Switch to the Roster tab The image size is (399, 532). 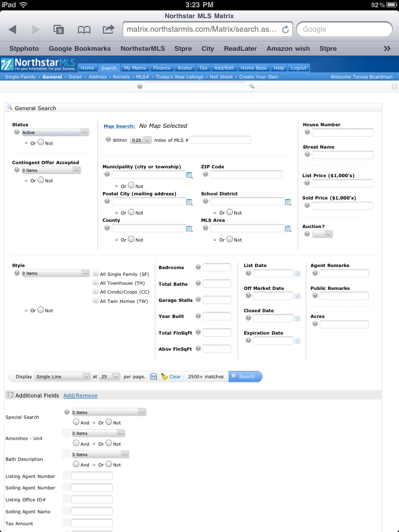click(x=185, y=68)
